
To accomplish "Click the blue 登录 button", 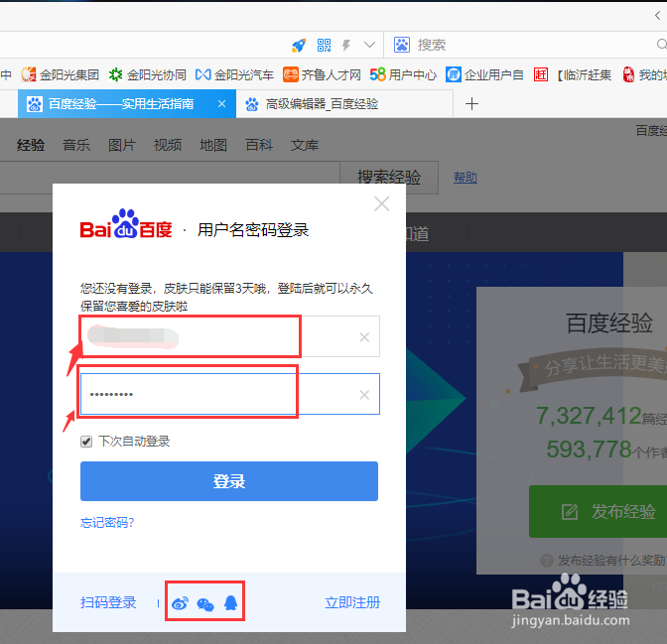I will click(x=229, y=481).
